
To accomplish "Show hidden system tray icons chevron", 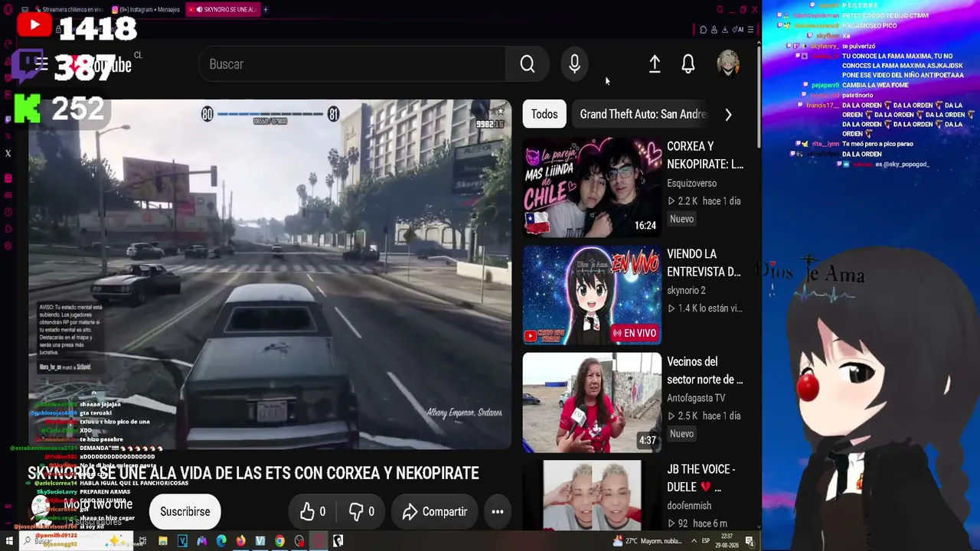I will [x=694, y=542].
